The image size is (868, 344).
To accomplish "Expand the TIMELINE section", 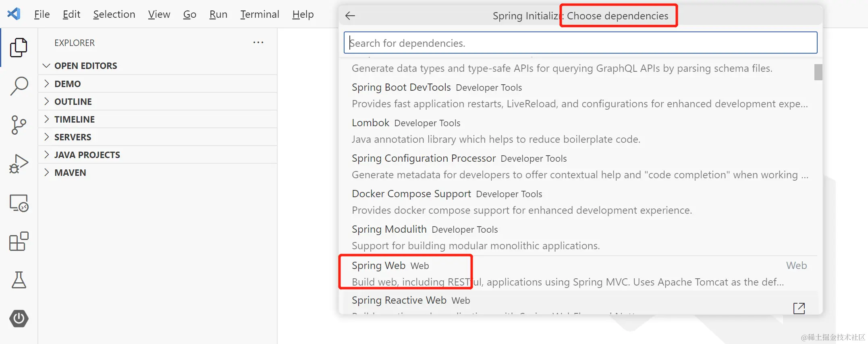I will [158, 119].
